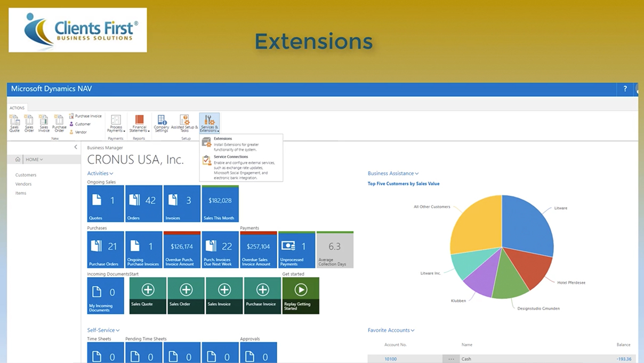Start a new Sales Order with plus tile
Viewport: 644px width, 363px height.
coord(186,295)
